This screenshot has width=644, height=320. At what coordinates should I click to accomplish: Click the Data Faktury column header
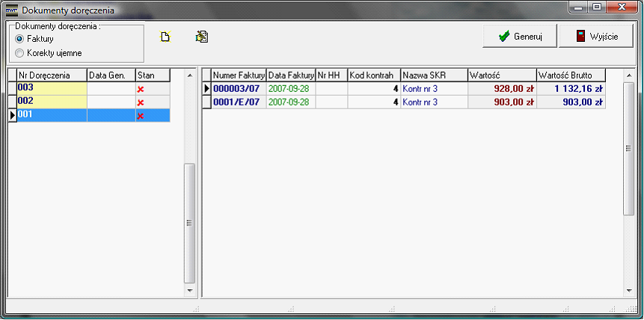point(291,75)
